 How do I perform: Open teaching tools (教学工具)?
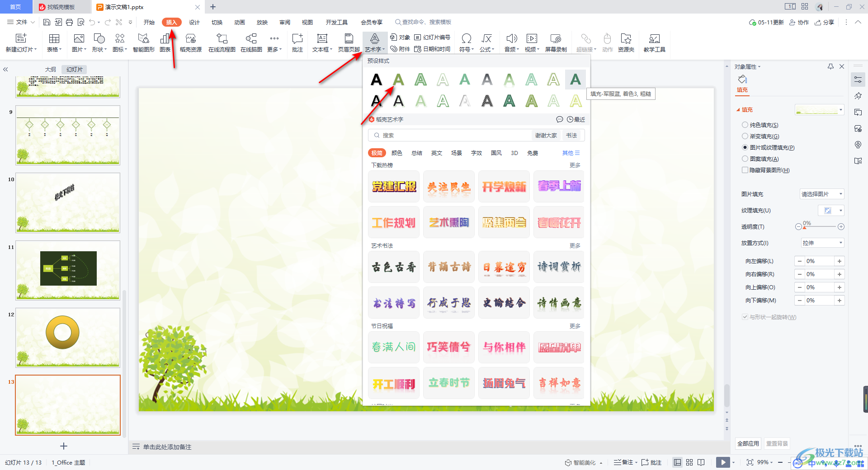click(654, 43)
